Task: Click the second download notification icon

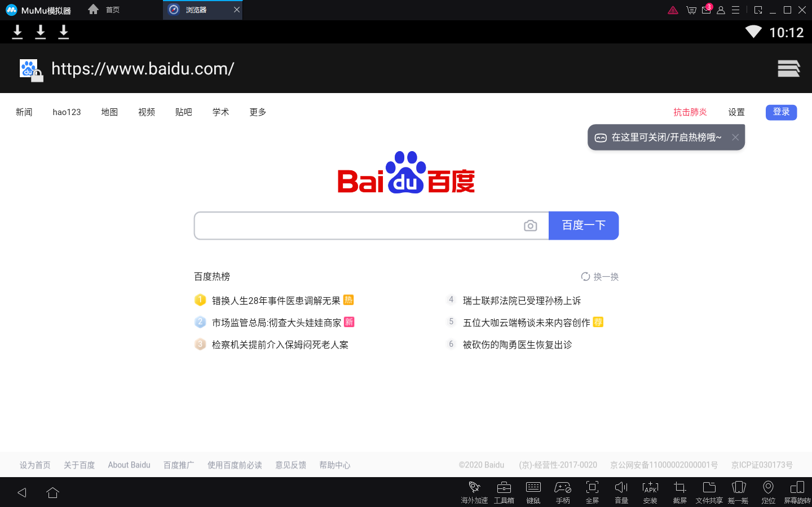Action: [41, 32]
